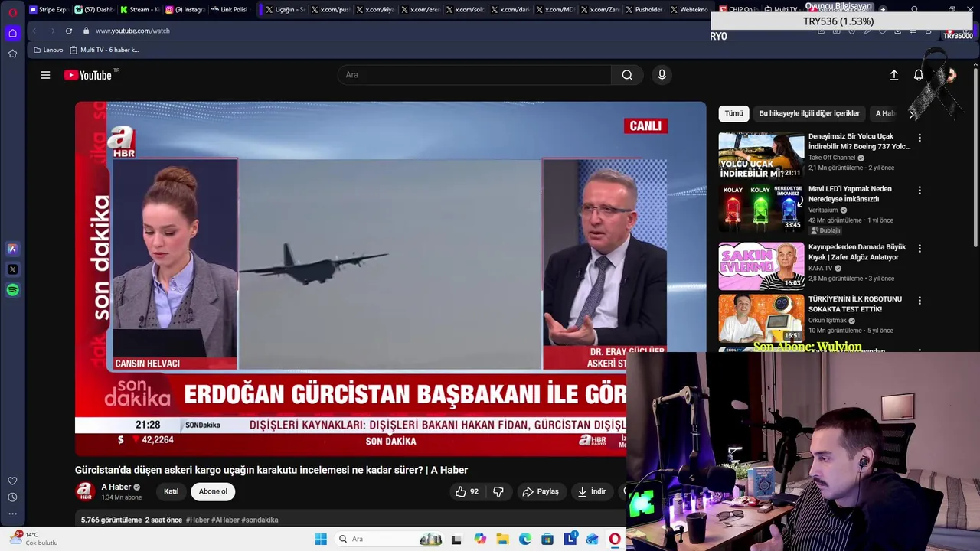Switch to the Webtekno browser tab
980x551 pixels.
689,10
